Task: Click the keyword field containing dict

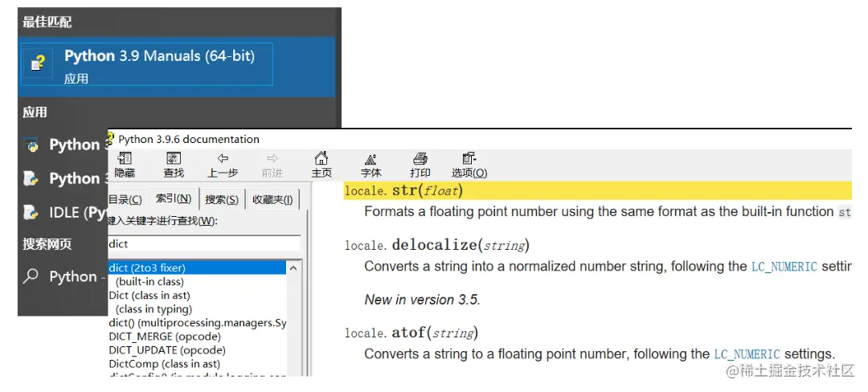Action: pyautogui.click(x=204, y=243)
